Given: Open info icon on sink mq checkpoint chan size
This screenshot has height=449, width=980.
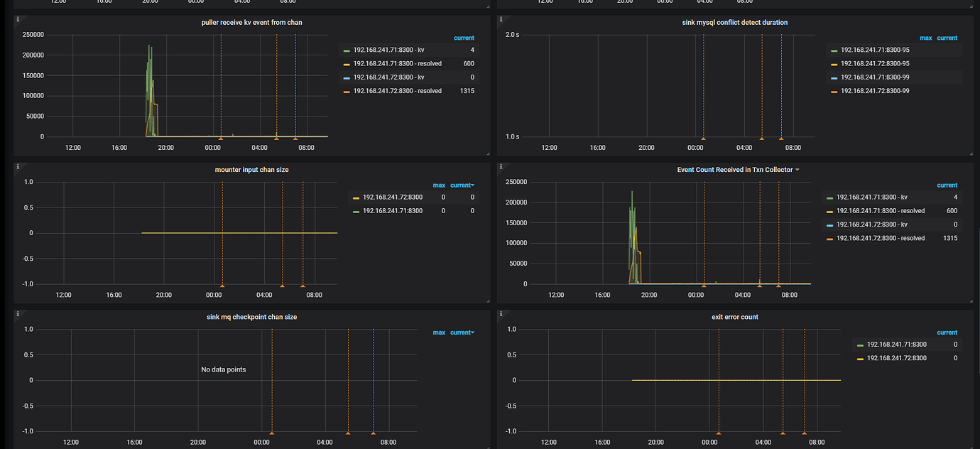Looking at the screenshot, I should [x=16, y=313].
